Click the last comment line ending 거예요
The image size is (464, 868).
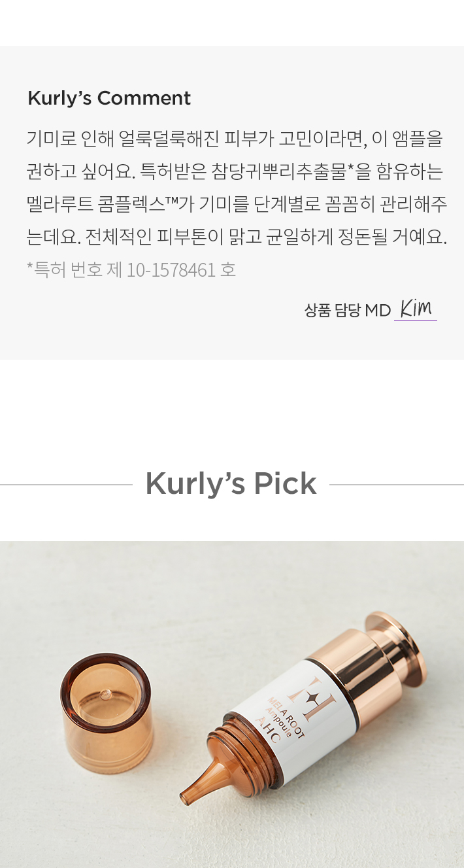pos(237,237)
